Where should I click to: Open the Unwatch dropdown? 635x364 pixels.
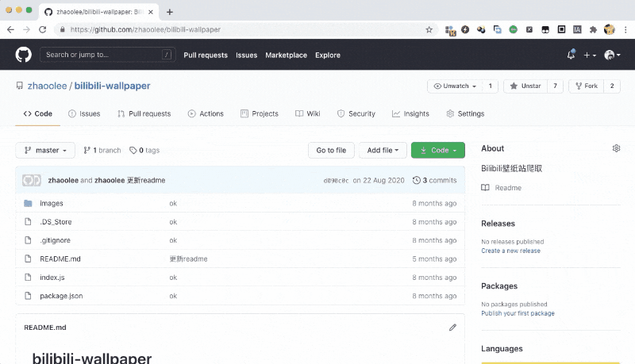(455, 86)
